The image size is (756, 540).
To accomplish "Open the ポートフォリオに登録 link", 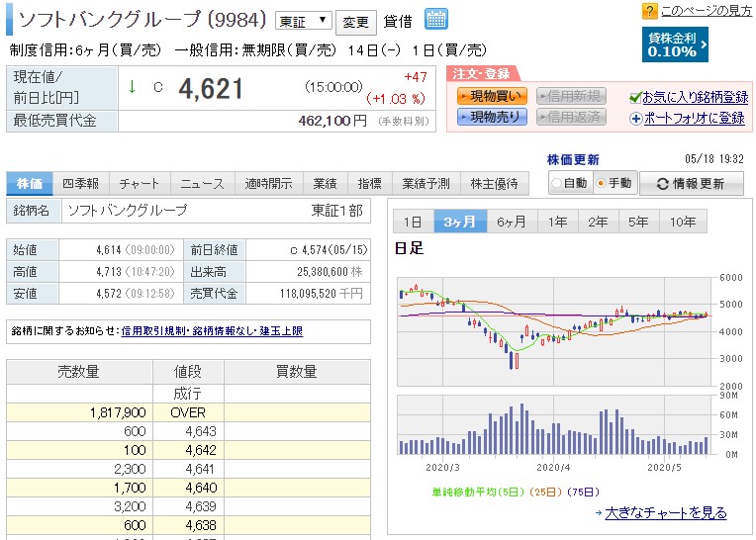I will tap(694, 118).
